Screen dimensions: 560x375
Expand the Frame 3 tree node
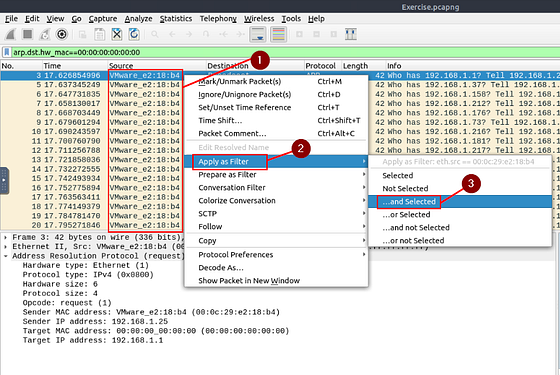pyautogui.click(x=5, y=237)
